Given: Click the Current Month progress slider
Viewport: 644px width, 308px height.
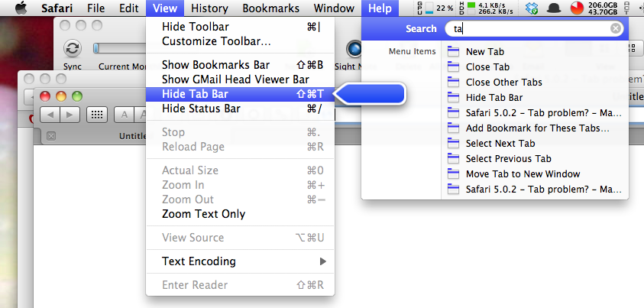Looking at the screenshot, I should pos(119,48).
